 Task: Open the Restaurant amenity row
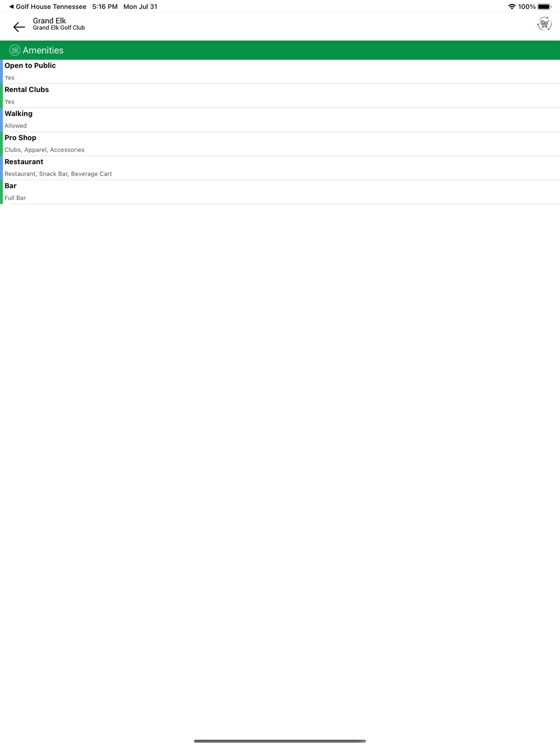[280, 168]
